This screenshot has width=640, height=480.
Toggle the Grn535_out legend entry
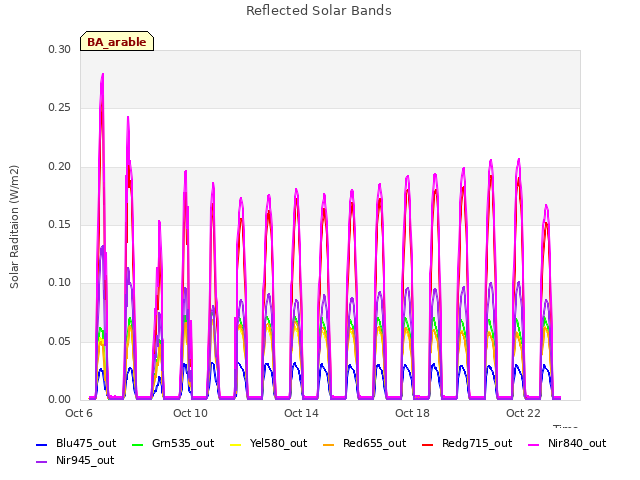coord(173,444)
